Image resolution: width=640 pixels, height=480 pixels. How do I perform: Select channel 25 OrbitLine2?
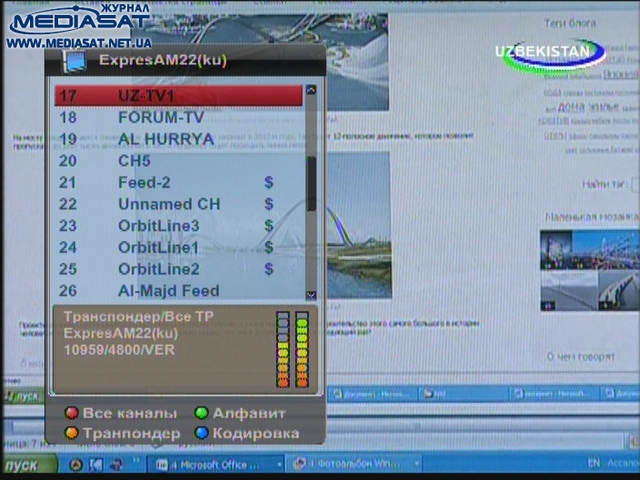pos(178,269)
